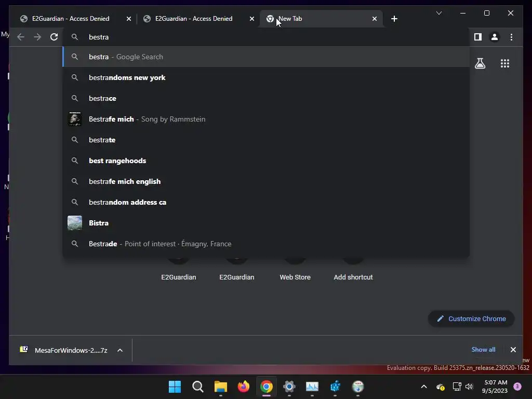
Task: Go forward with the forward arrow
Action: (37, 37)
